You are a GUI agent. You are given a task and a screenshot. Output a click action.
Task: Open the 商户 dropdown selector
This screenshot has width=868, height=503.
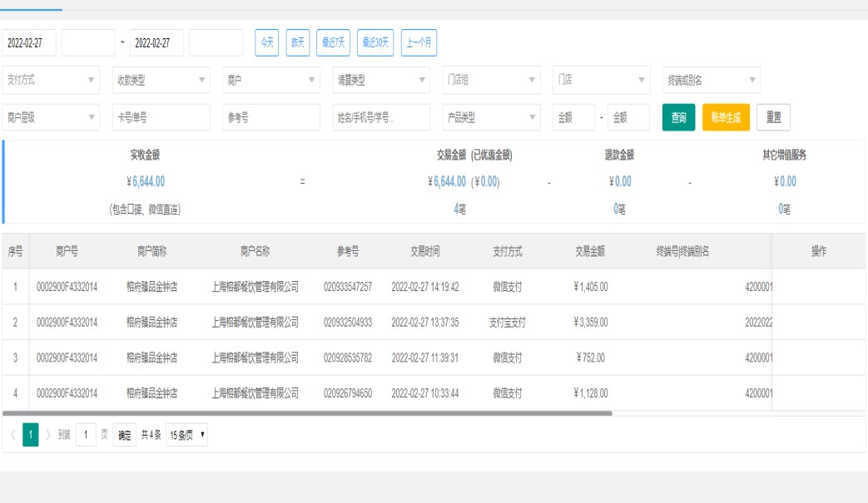[270, 80]
